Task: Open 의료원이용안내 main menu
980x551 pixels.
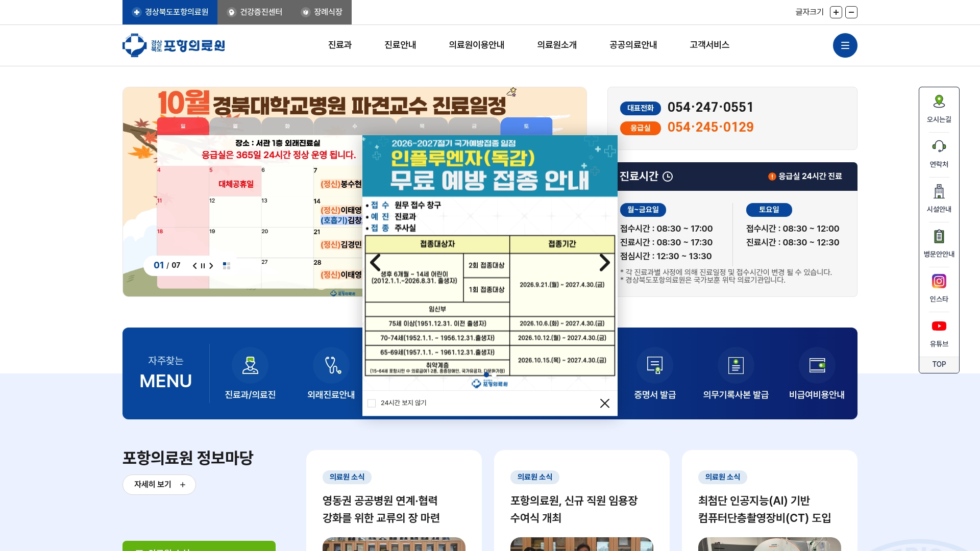Action: (x=477, y=45)
